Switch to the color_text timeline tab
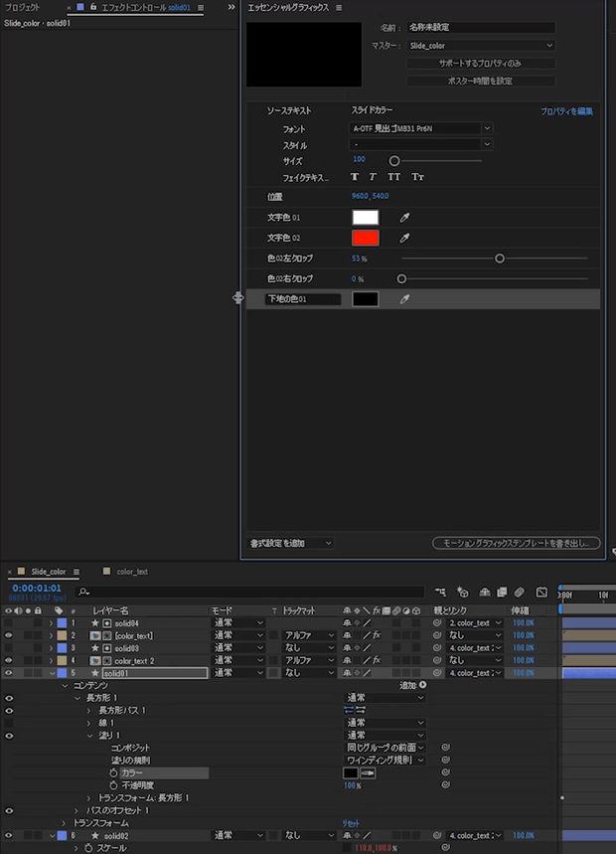The width and height of the screenshot is (616, 854). (x=131, y=572)
